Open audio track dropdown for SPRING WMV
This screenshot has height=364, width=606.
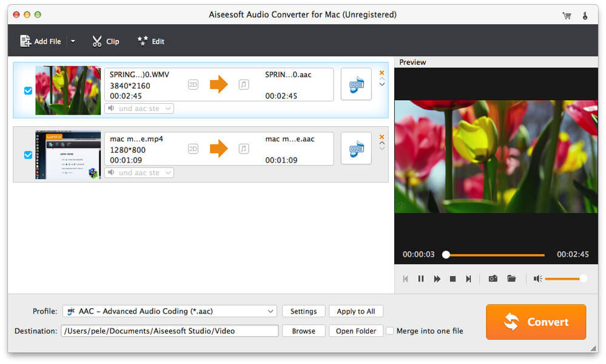point(139,109)
